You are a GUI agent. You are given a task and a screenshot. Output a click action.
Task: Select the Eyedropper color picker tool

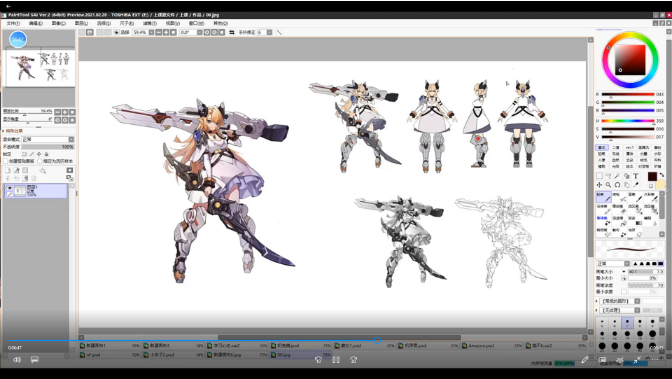click(x=636, y=185)
